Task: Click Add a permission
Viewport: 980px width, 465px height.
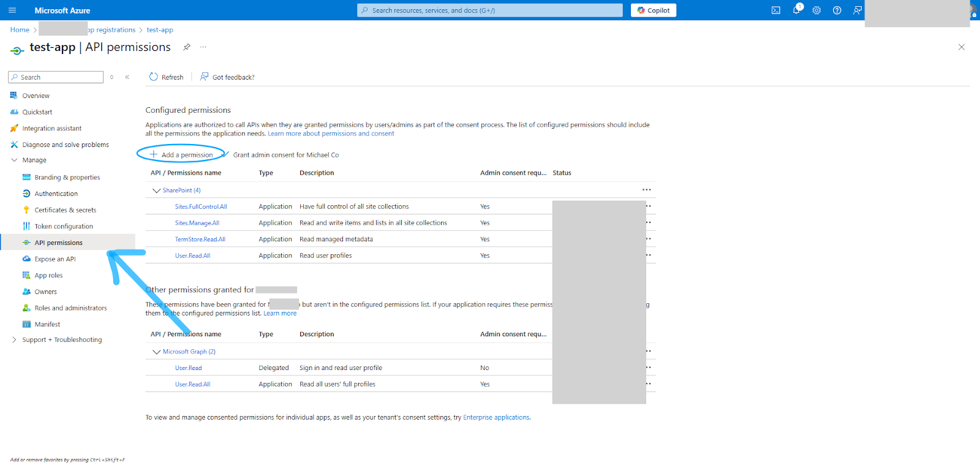Action: tap(181, 155)
